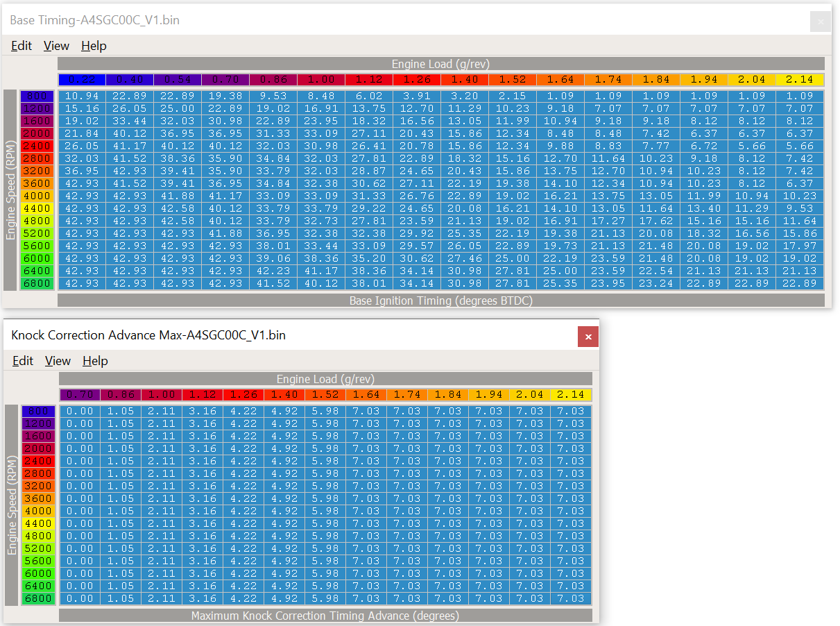Select the 600 RPM row header in Knock Correction table

pos(38,412)
